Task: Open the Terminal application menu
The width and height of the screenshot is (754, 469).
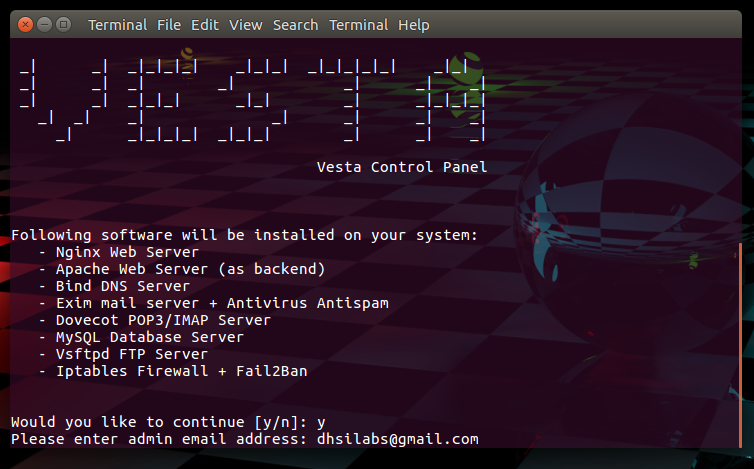Action: coord(117,25)
